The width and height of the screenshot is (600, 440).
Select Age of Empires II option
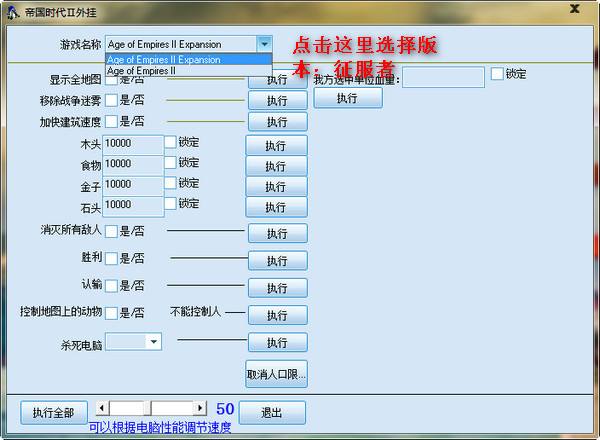(189, 71)
